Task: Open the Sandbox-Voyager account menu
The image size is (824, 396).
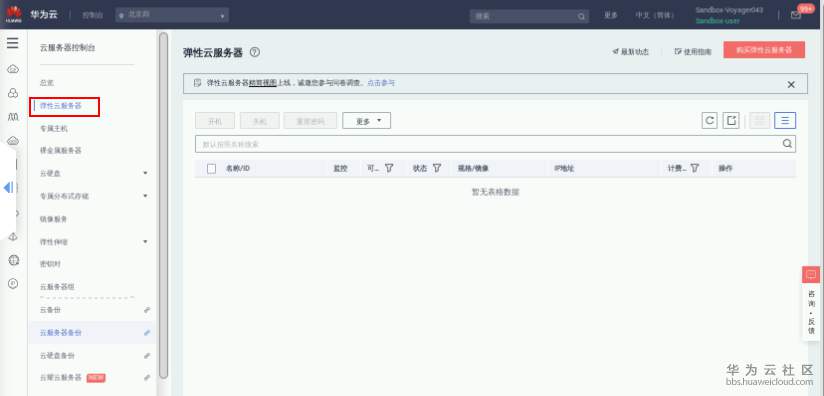Action: coord(729,15)
